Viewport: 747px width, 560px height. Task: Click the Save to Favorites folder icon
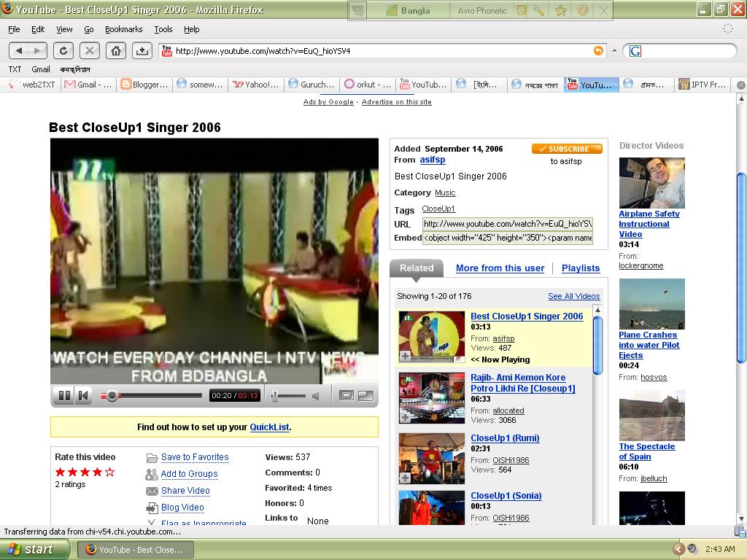click(152, 458)
